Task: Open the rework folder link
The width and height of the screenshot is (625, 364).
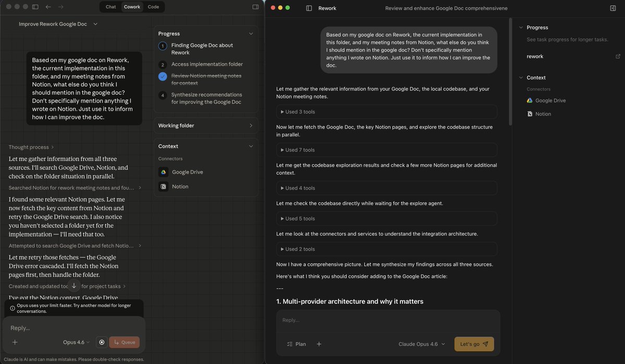Action: point(535,56)
